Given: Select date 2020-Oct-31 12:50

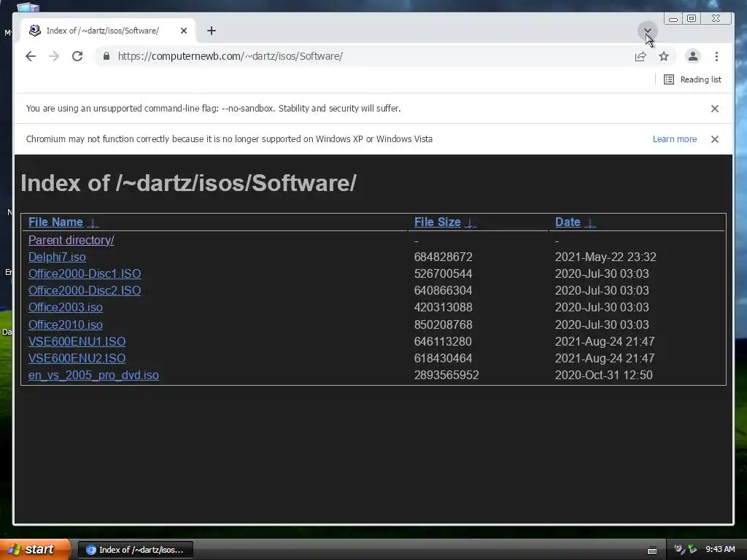Looking at the screenshot, I should 603,376.
